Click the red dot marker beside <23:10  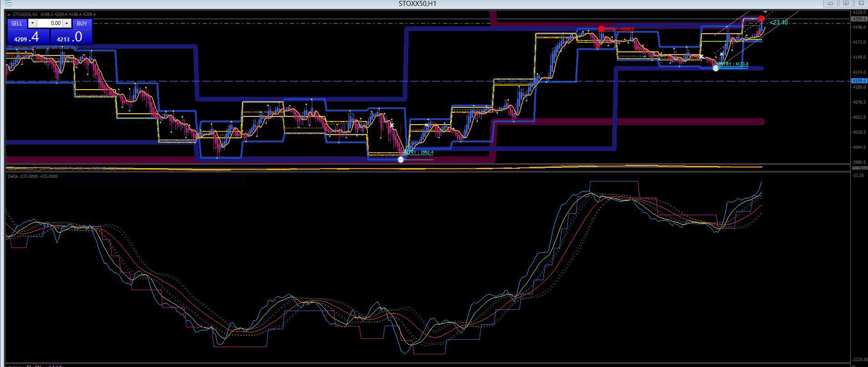click(761, 19)
